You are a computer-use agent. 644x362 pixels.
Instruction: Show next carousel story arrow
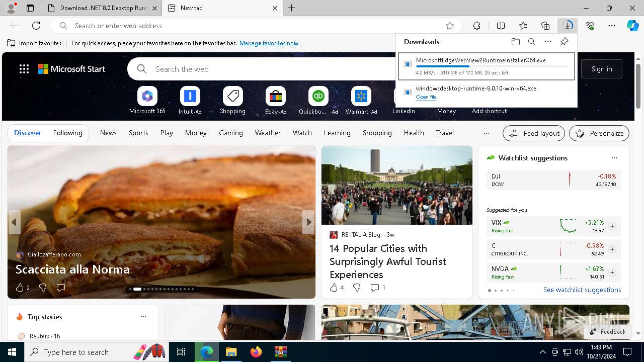point(308,222)
